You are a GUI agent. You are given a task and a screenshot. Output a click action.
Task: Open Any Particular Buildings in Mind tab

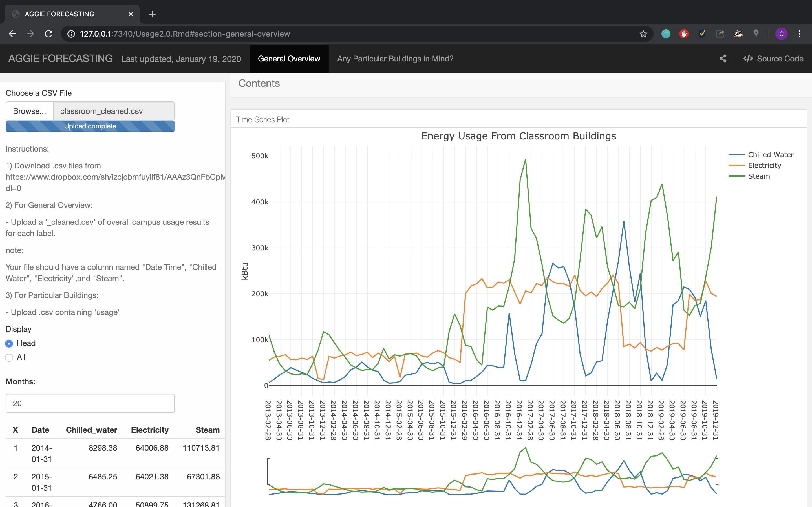coord(395,59)
